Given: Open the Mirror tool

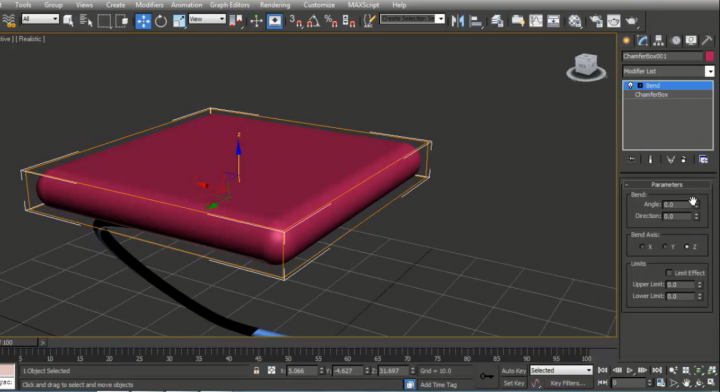Looking at the screenshot, I should pos(458,21).
